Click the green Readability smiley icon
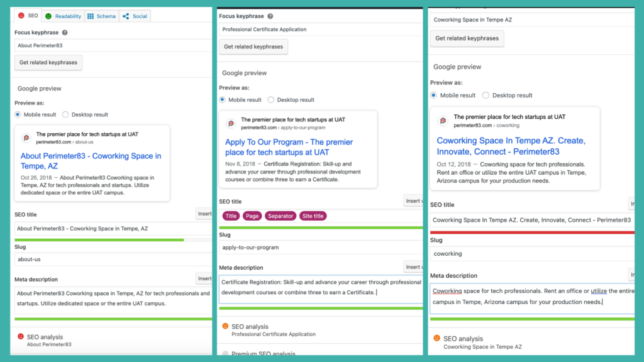Viewport: 644px width, 362px height. (48, 16)
